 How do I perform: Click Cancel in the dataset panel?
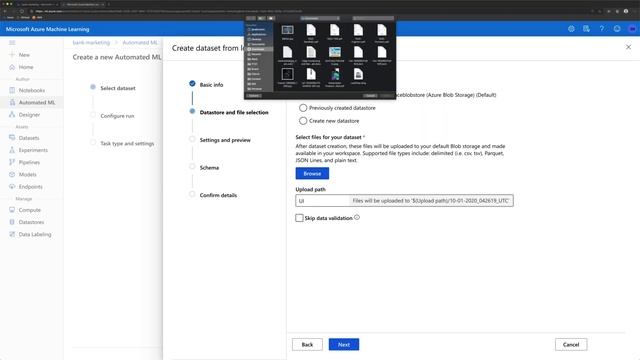point(571,344)
